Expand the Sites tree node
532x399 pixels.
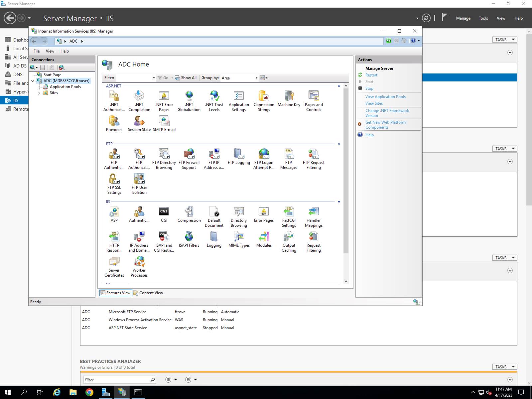coord(39,93)
